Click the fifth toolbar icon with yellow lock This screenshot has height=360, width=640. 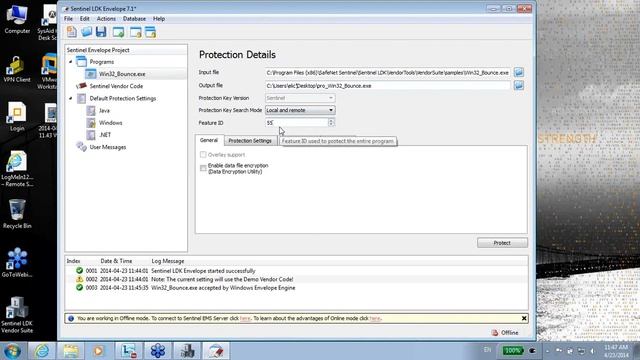(x=136, y=32)
